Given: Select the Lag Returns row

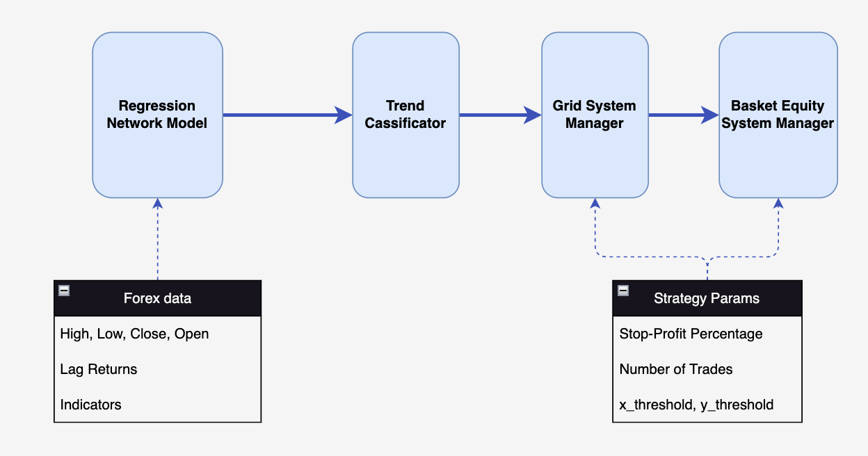Looking at the screenshot, I should click(x=158, y=369).
